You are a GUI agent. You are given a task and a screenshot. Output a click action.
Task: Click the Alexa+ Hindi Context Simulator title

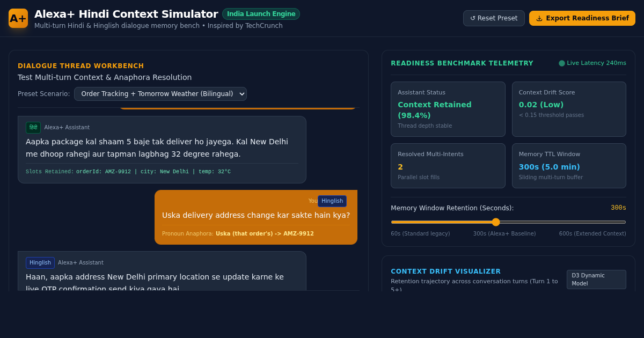pyautogui.click(x=126, y=14)
